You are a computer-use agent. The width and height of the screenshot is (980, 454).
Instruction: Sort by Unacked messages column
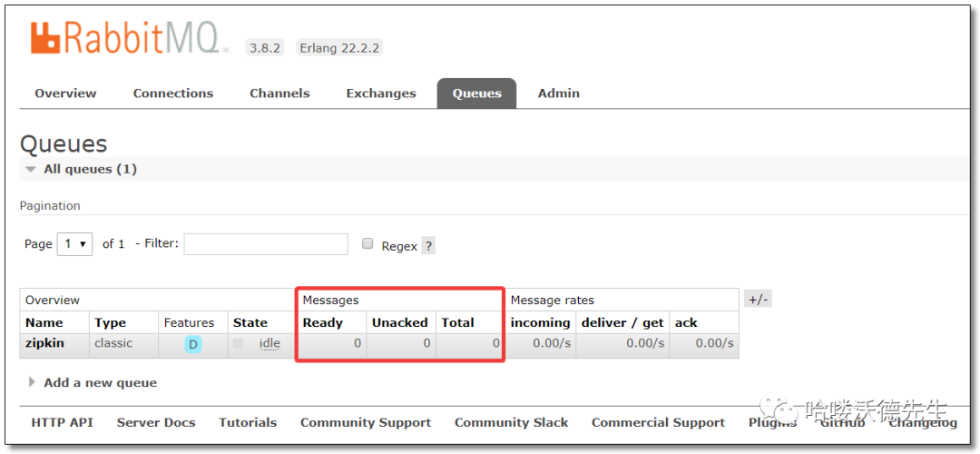pos(400,322)
